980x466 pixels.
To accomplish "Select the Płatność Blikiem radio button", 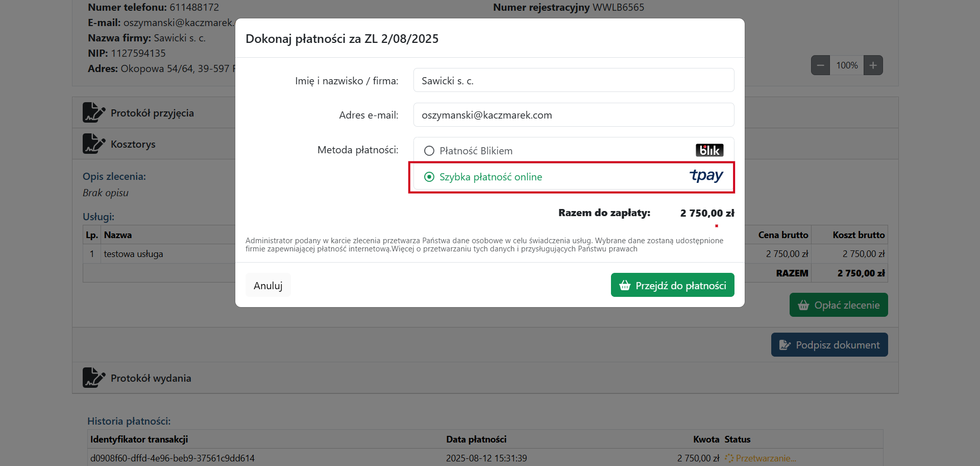I will point(429,151).
